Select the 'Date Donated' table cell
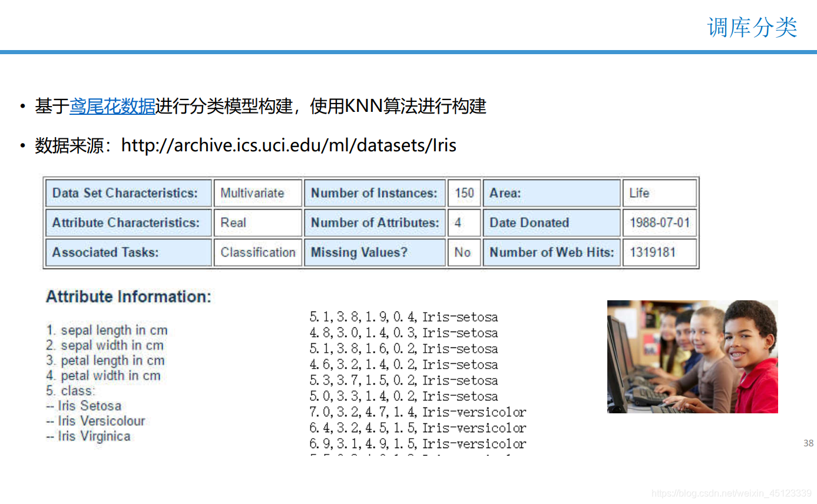This screenshot has width=817, height=504. pos(551,223)
